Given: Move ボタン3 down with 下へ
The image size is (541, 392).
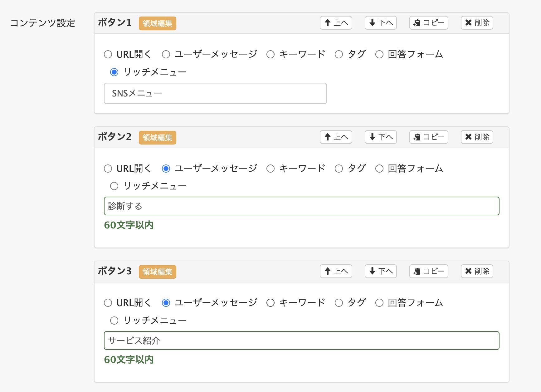Looking at the screenshot, I should pos(381,271).
